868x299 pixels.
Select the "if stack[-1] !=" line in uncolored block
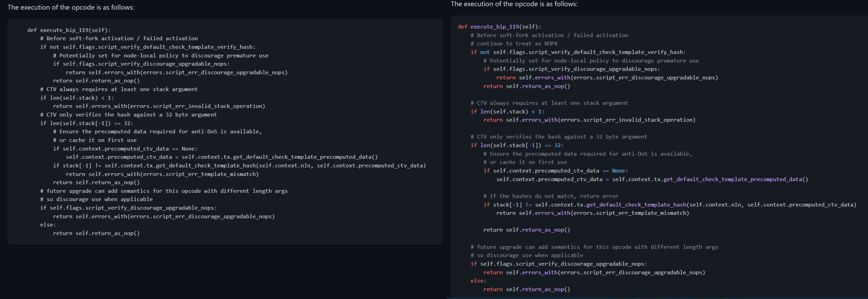coord(240,166)
